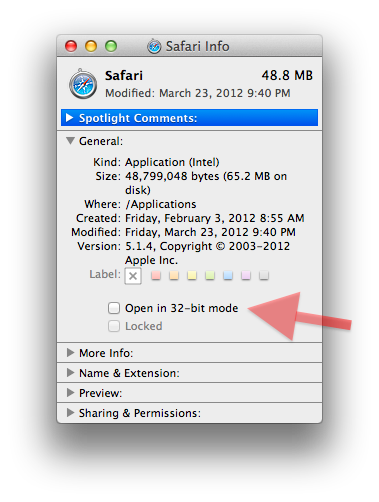This screenshot has height=502, width=379.
Task: Click Created date Friday, February 3, 2012
Action: click(x=215, y=218)
